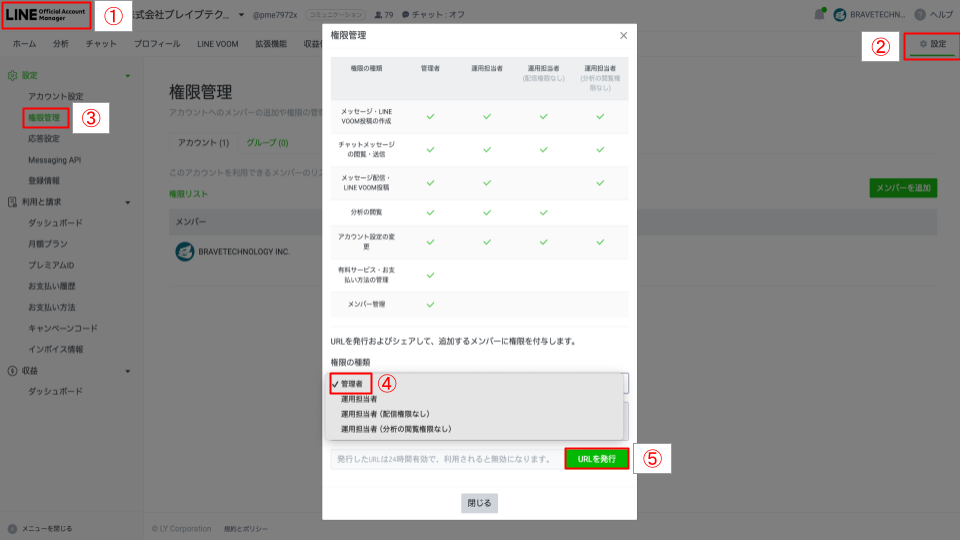Collapse the 収益 section arrow
The width and height of the screenshot is (960, 540).
tap(128, 372)
